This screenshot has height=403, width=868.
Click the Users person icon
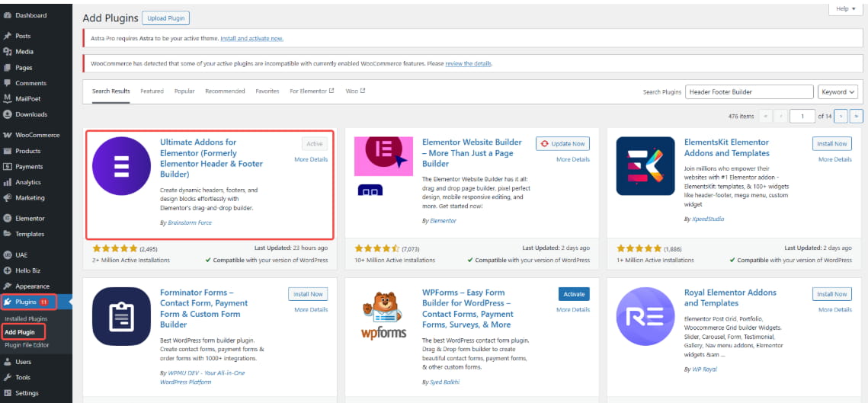(x=8, y=362)
